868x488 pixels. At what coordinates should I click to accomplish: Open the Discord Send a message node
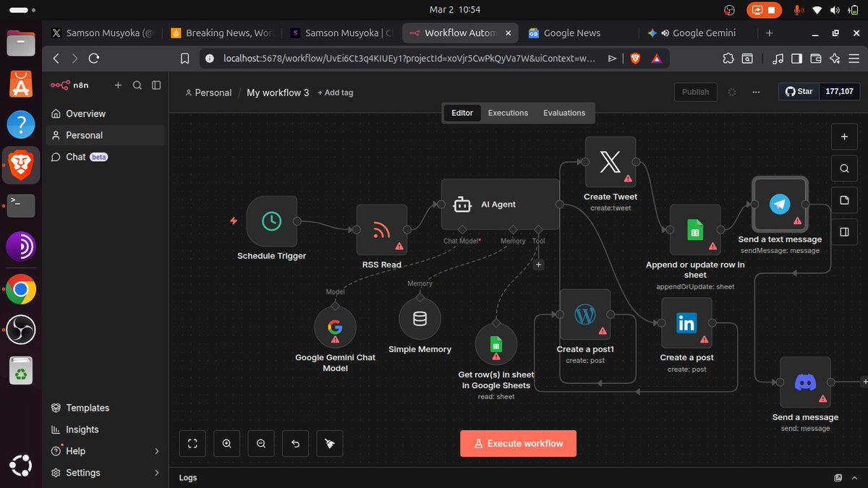point(805,382)
